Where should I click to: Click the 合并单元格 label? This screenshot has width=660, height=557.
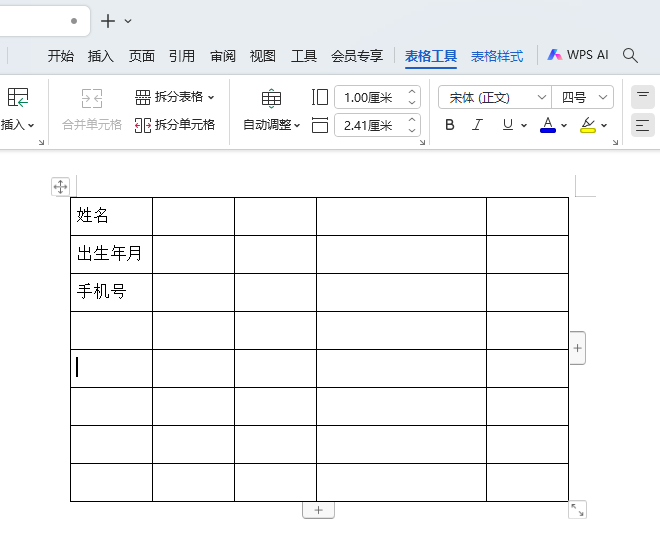tap(92, 125)
